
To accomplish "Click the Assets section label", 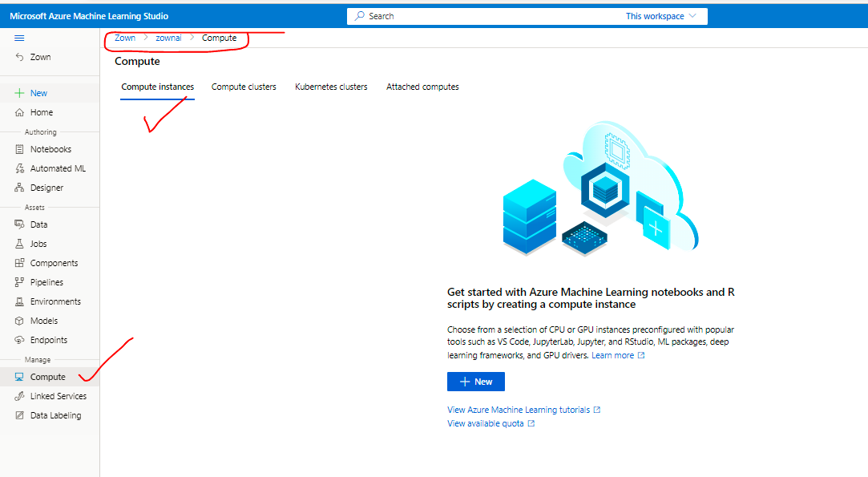I will point(34,207).
